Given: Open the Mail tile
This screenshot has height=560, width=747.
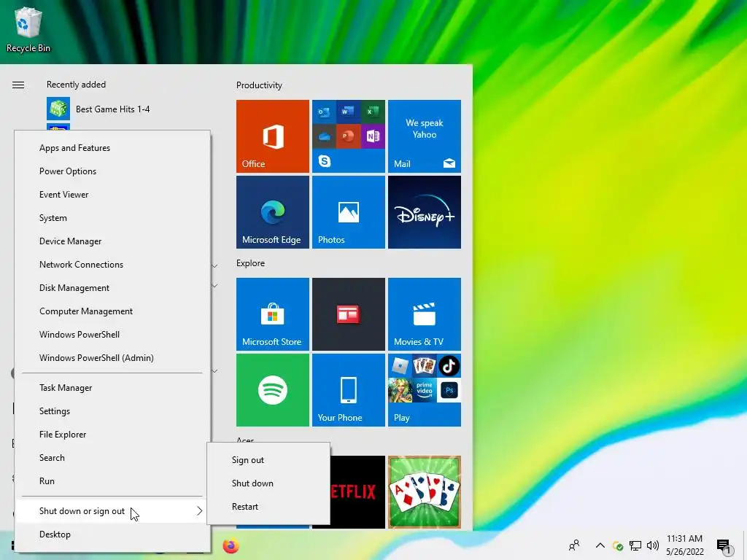Looking at the screenshot, I should [425, 136].
